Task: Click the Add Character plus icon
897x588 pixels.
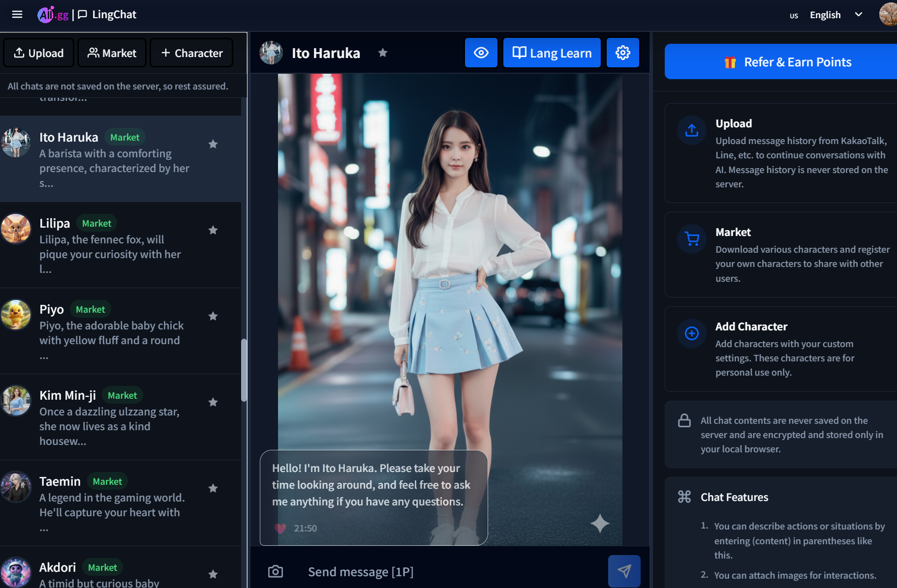Action: coord(692,333)
